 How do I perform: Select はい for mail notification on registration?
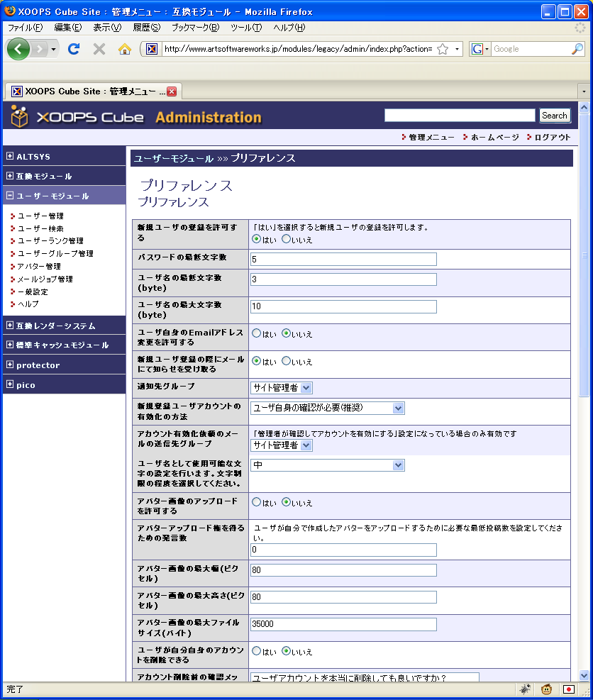click(x=256, y=361)
